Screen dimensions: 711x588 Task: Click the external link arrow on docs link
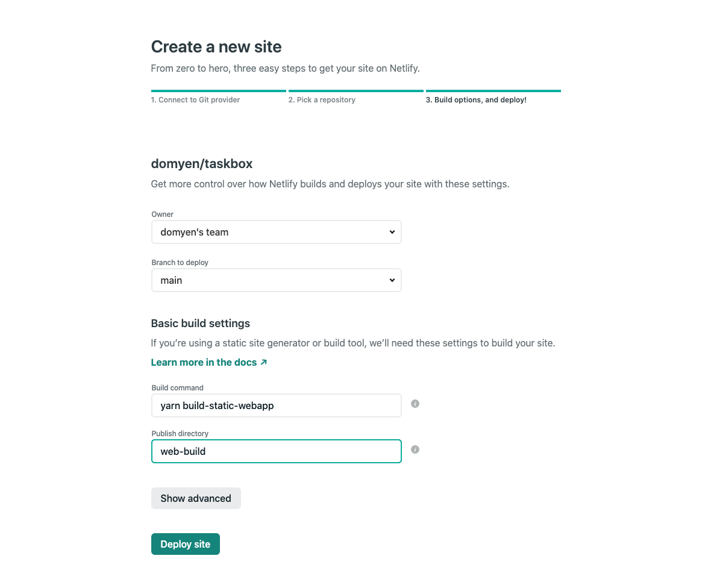click(x=263, y=361)
